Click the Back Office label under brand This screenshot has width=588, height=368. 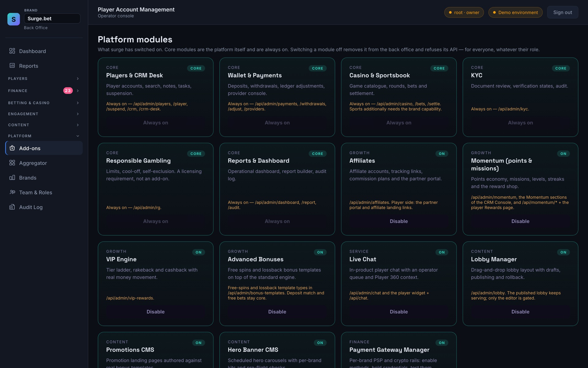pos(36,28)
